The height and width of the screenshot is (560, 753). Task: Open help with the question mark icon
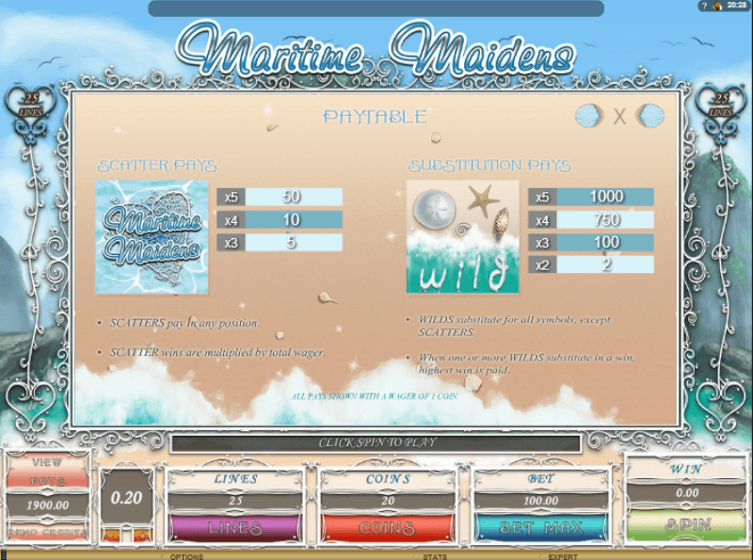click(x=703, y=6)
